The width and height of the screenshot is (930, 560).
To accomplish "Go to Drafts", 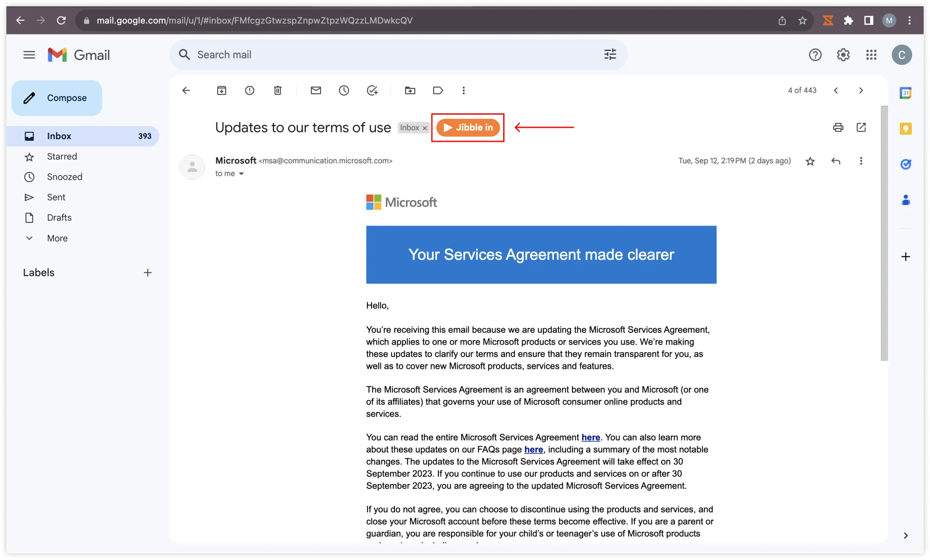I will tap(59, 217).
